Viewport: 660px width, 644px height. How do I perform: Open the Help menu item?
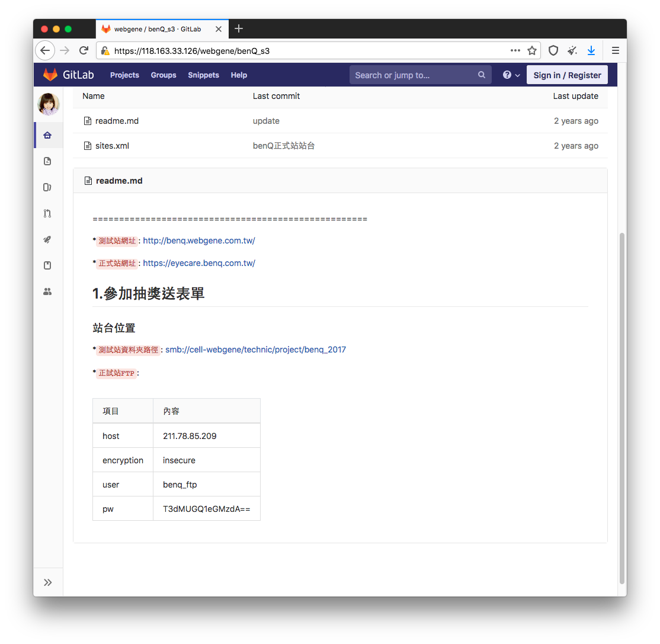(x=239, y=75)
